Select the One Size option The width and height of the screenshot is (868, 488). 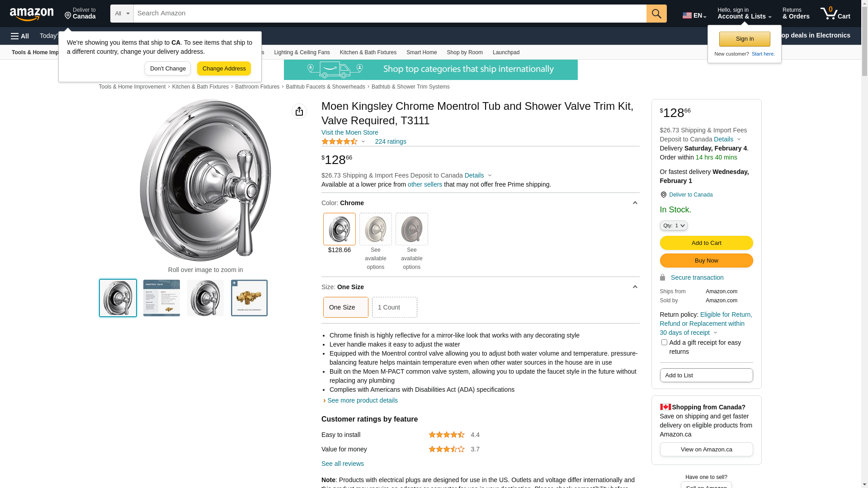pyautogui.click(x=346, y=307)
